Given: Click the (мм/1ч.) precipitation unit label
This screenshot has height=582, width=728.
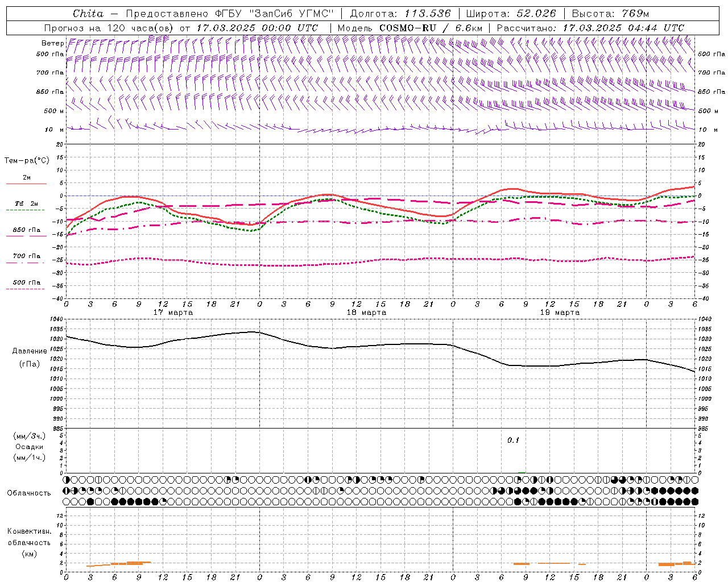Looking at the screenshot, I should click(x=30, y=458).
